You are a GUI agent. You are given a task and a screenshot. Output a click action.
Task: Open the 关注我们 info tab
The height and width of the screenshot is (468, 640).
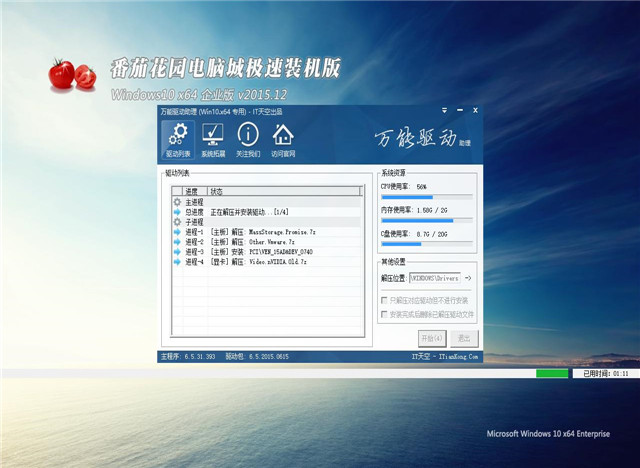click(x=248, y=140)
